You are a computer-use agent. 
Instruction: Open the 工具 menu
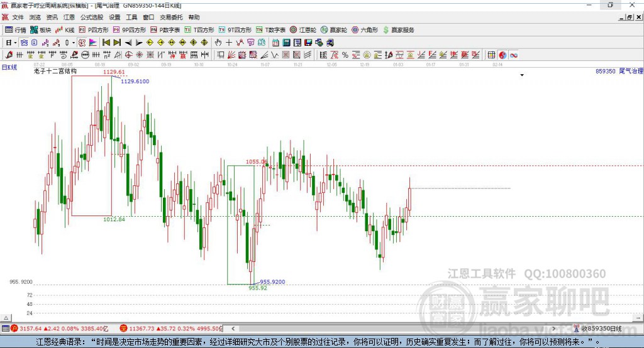pos(131,17)
